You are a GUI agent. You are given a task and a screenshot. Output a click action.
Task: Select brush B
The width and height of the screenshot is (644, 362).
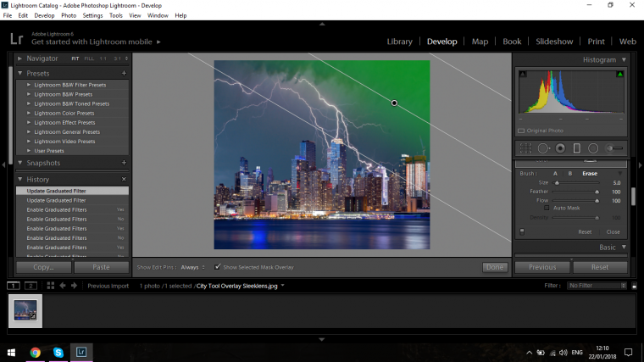570,174
